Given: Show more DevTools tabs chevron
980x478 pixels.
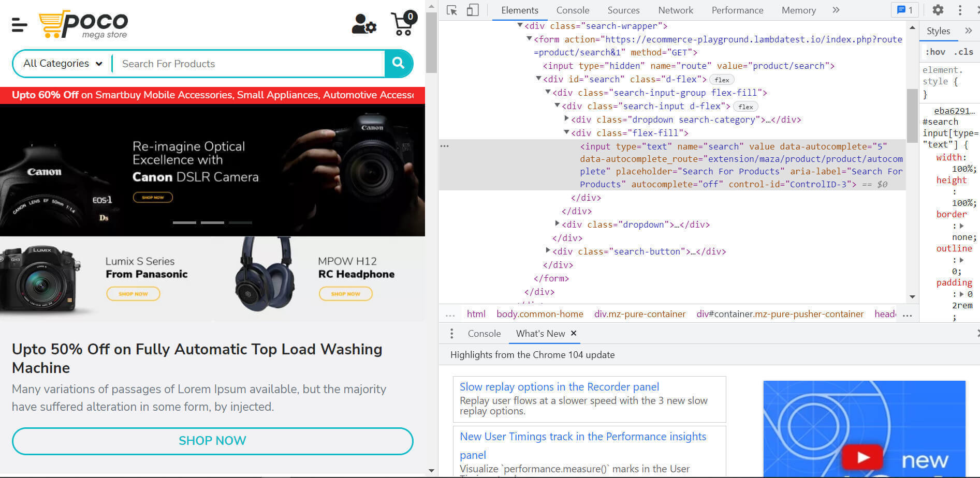Looking at the screenshot, I should point(836,10).
